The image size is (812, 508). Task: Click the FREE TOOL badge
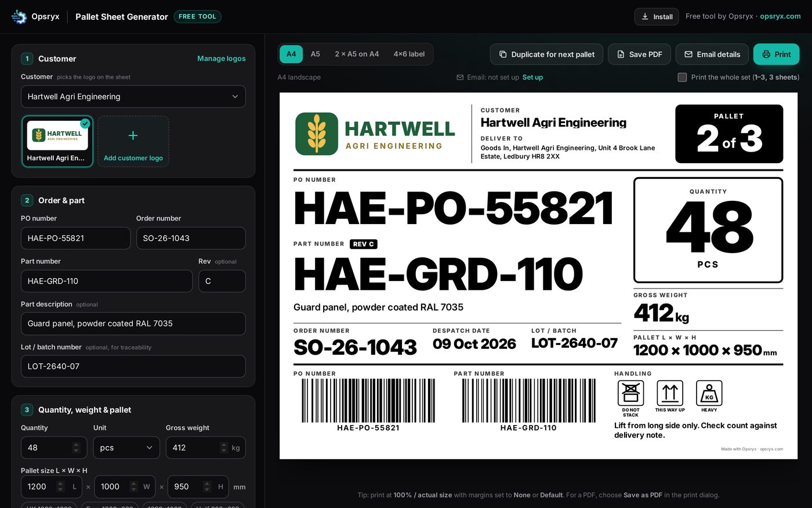coord(197,16)
